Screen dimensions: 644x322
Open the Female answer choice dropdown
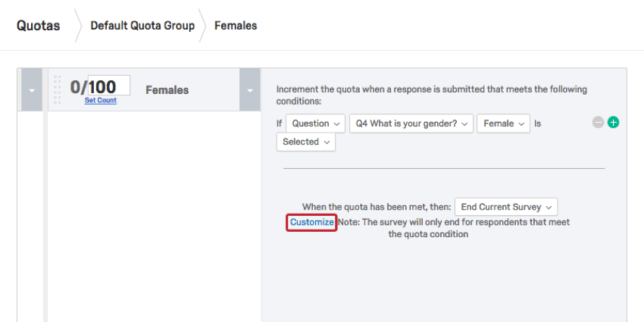coord(502,123)
